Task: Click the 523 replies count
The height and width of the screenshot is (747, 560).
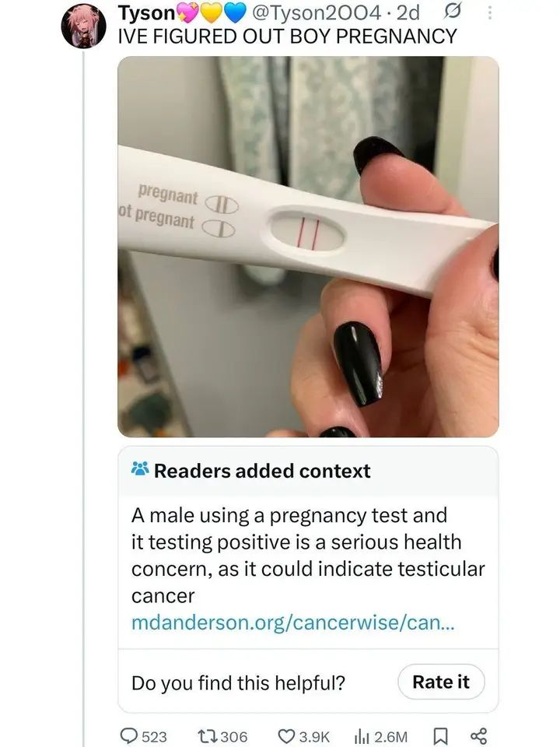Action: 154,737
